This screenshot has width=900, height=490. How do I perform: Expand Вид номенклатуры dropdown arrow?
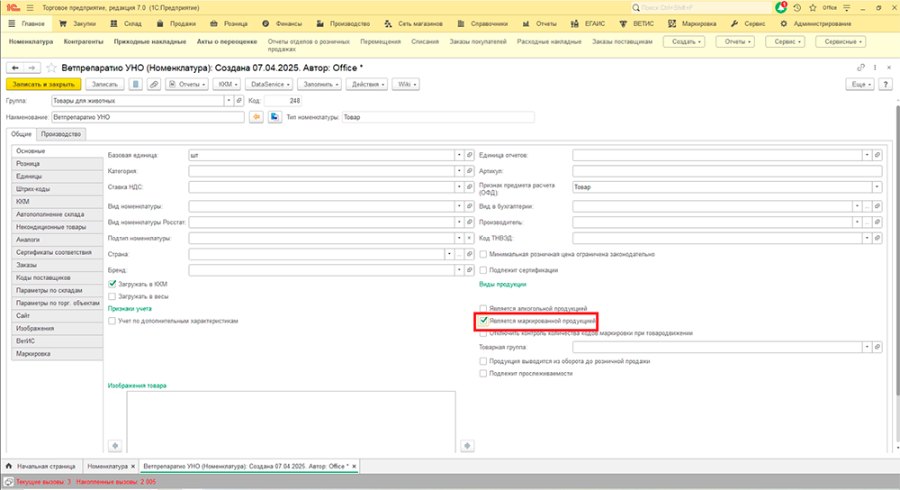tap(459, 206)
